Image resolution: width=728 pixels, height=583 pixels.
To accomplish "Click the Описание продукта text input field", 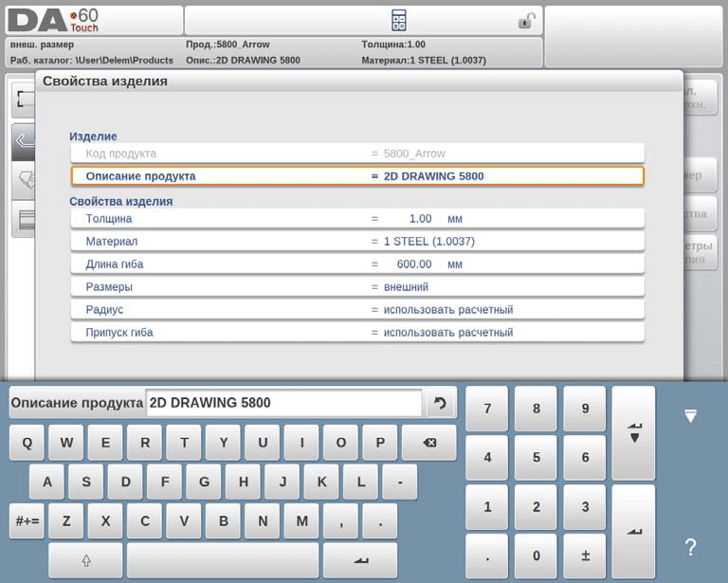I will (282, 403).
